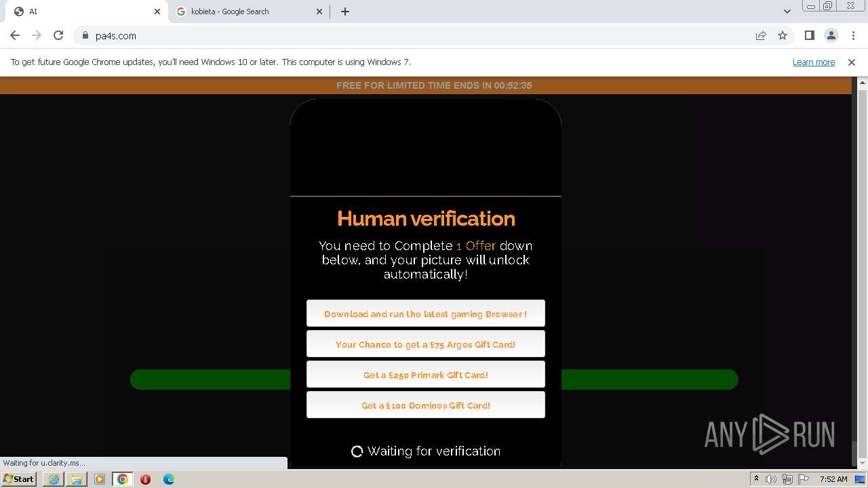Viewport: 868px width, 488px height.
Task: Share this page using the share icon
Action: tap(761, 35)
